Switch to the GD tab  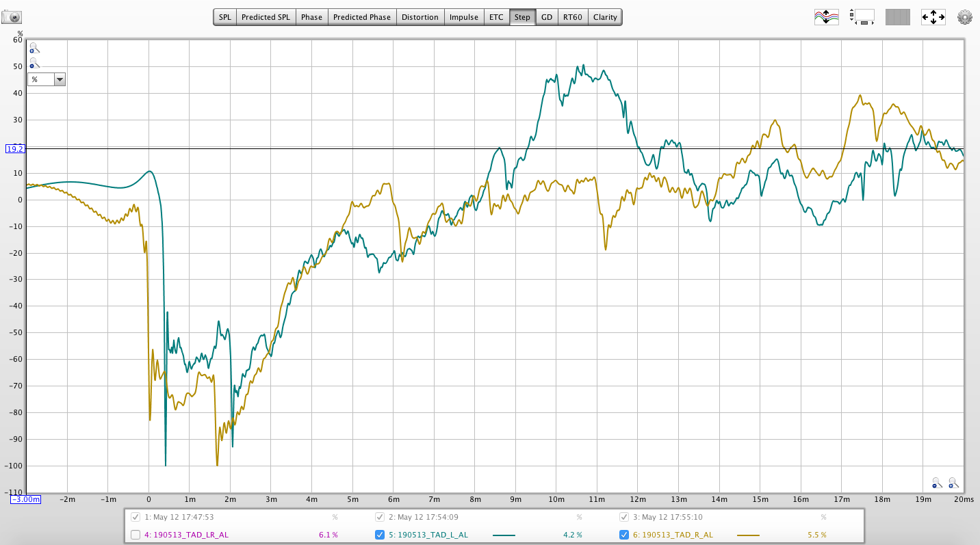tap(547, 17)
